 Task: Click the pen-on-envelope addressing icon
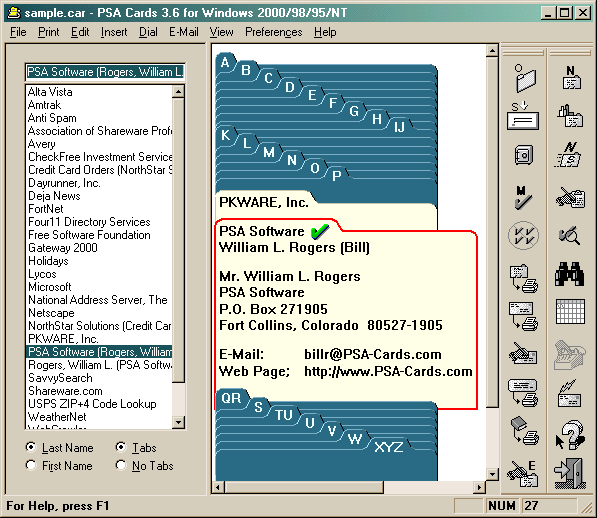pyautogui.click(x=523, y=353)
